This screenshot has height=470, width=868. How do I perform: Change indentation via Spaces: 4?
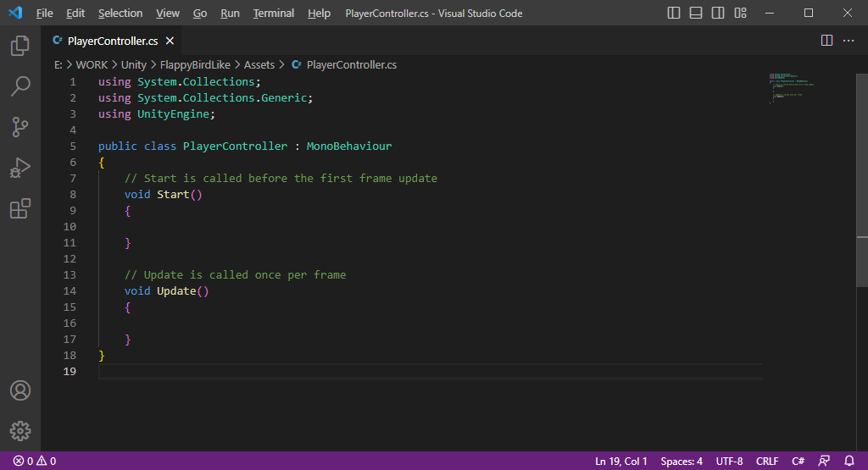pos(682,461)
